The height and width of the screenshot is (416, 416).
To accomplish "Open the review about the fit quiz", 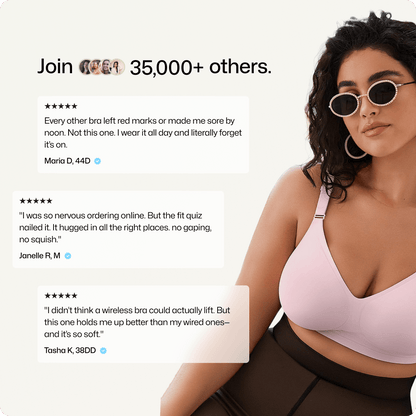I will (x=118, y=229).
